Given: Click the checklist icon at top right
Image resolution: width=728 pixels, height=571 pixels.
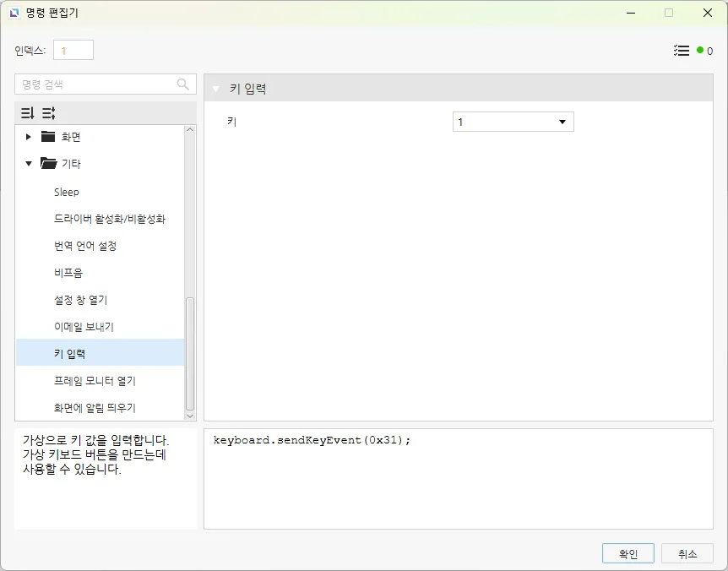Looking at the screenshot, I should 682,51.
